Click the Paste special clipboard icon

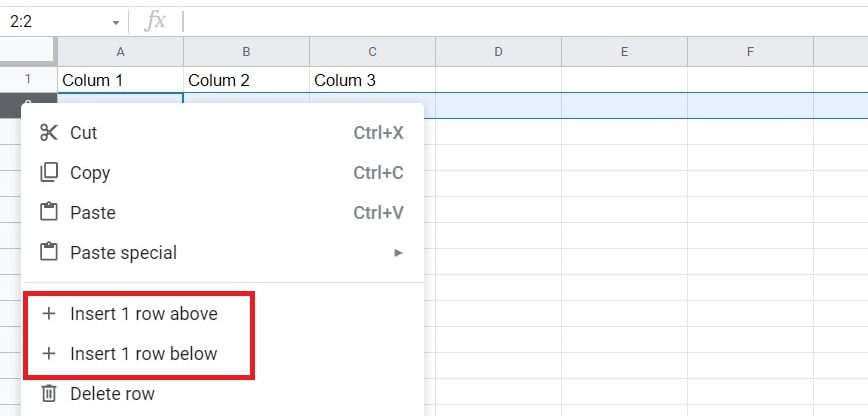(x=48, y=253)
